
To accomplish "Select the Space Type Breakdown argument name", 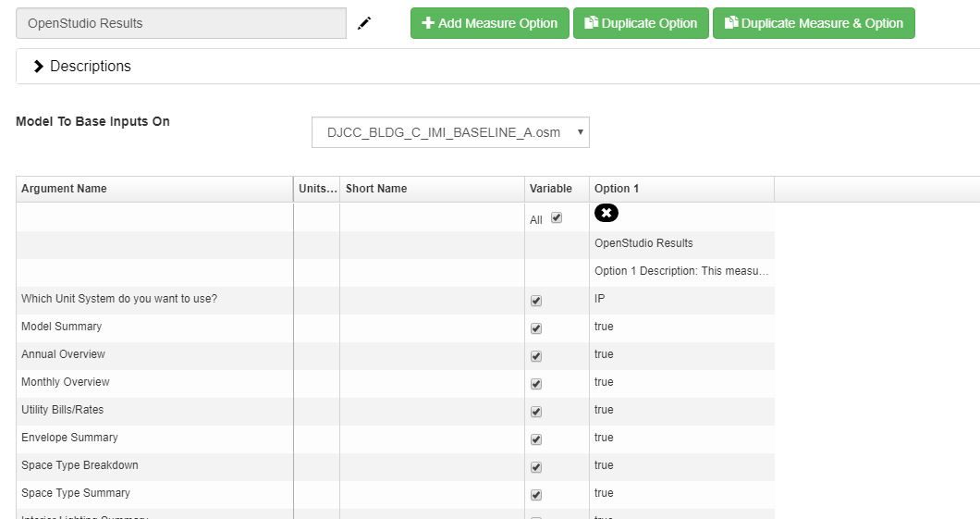I will [80, 465].
